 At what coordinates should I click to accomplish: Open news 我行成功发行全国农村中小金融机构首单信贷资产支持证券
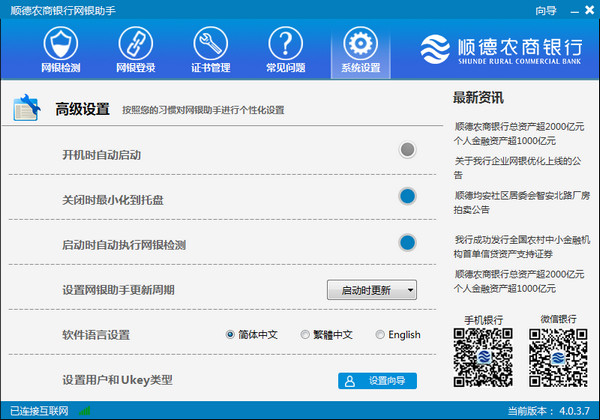coord(522,247)
